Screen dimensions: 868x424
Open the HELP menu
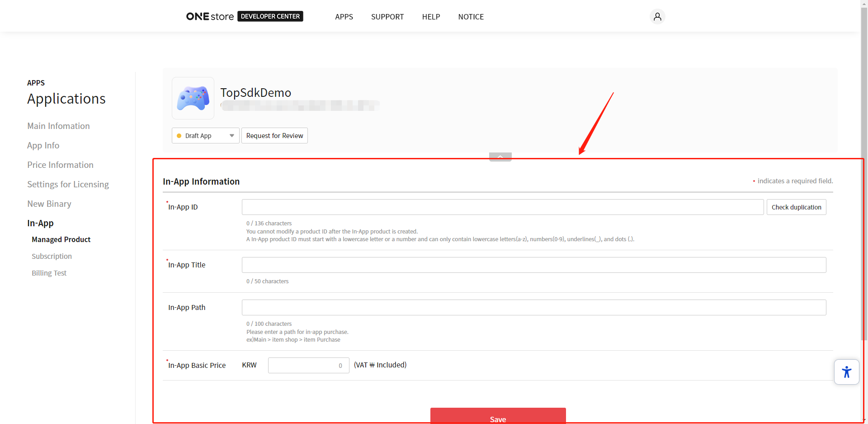click(431, 17)
